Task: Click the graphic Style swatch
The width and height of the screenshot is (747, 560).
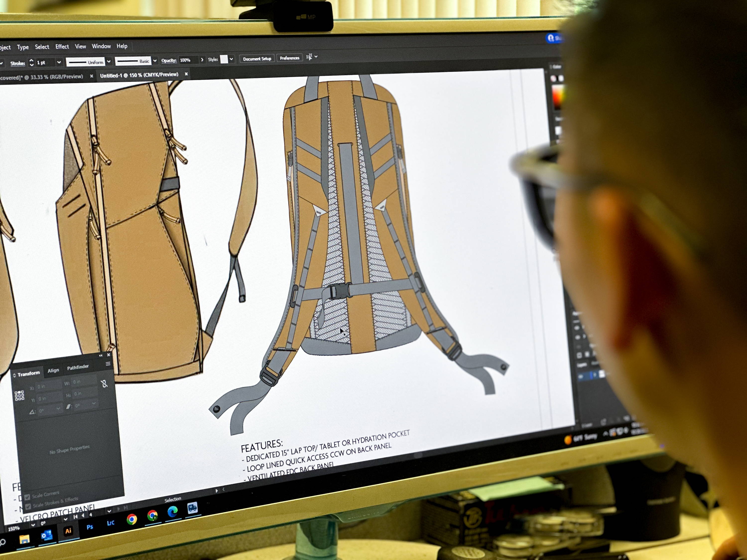Action: [x=224, y=59]
